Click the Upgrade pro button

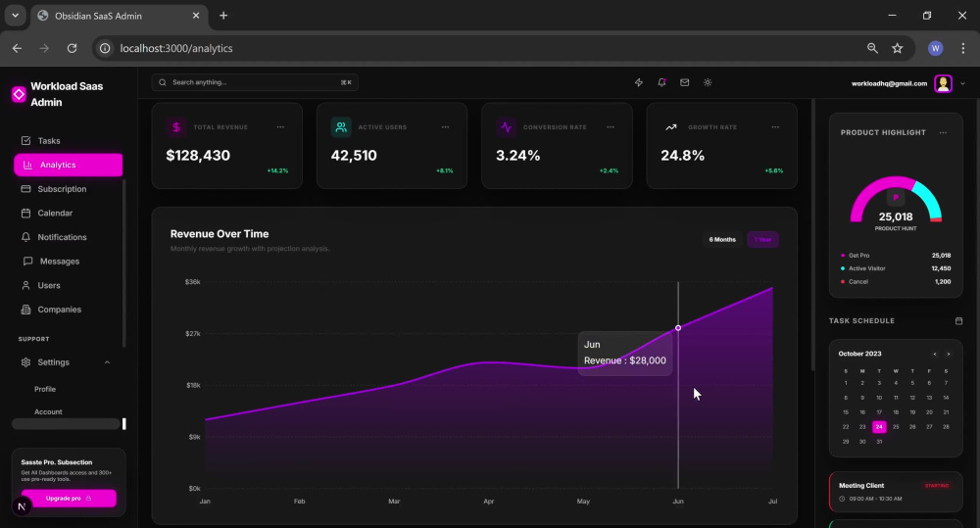point(69,498)
